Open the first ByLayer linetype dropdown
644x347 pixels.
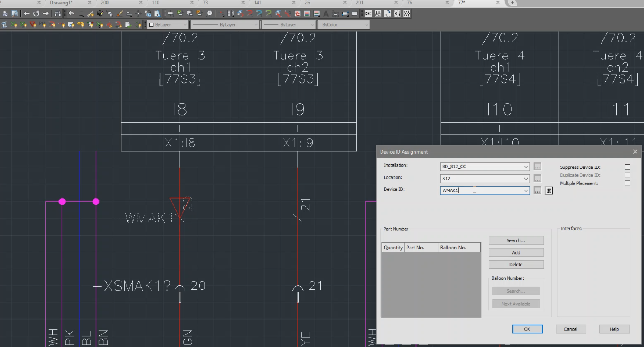225,25
